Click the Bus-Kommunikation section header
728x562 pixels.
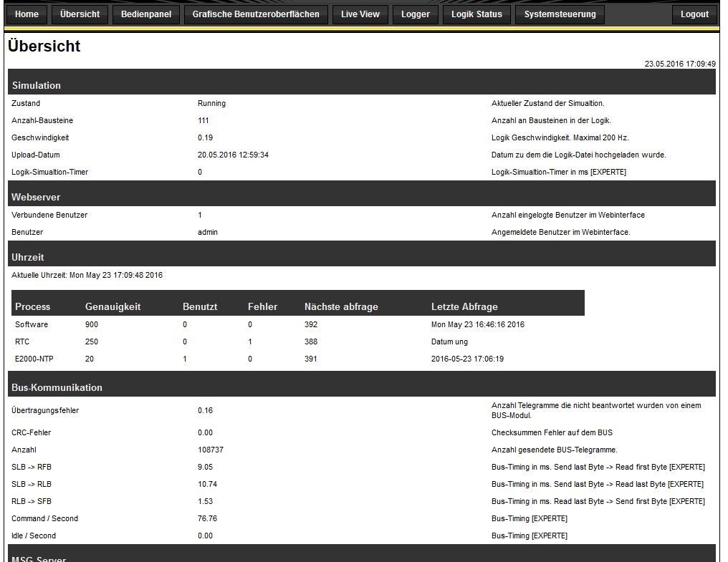pos(57,387)
